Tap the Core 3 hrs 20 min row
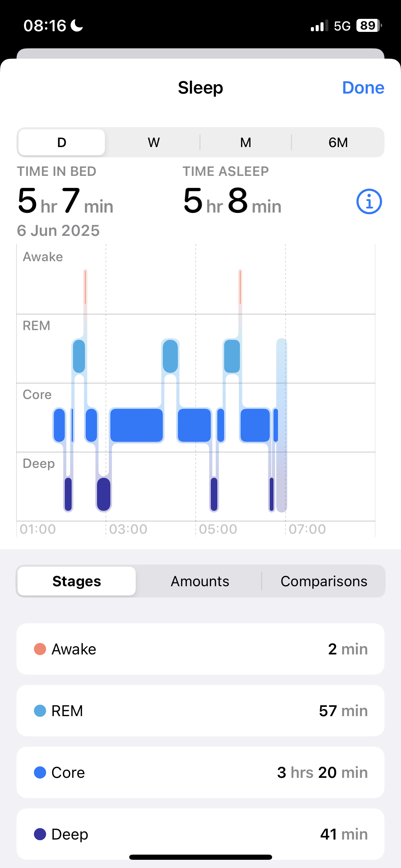The width and height of the screenshot is (401, 868). [x=200, y=772]
